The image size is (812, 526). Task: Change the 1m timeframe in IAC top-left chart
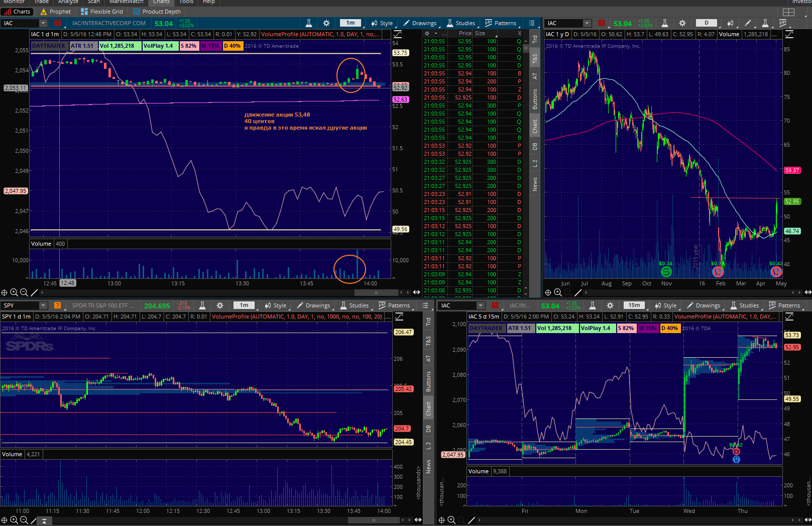[x=351, y=23]
